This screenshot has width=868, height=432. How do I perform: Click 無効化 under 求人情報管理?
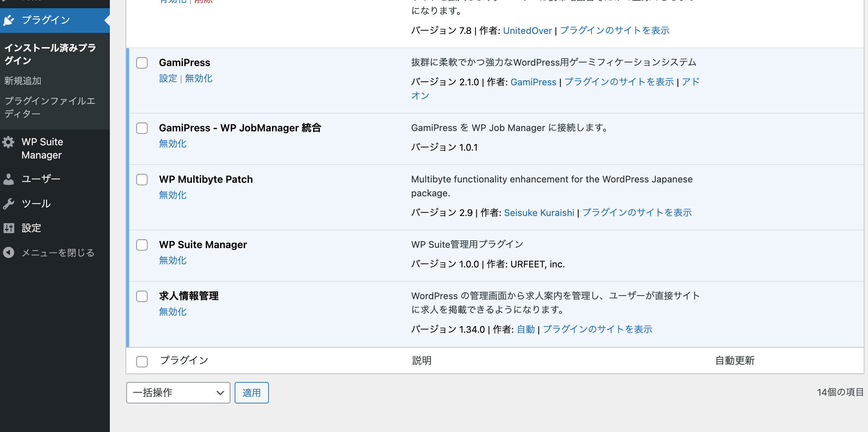173,312
